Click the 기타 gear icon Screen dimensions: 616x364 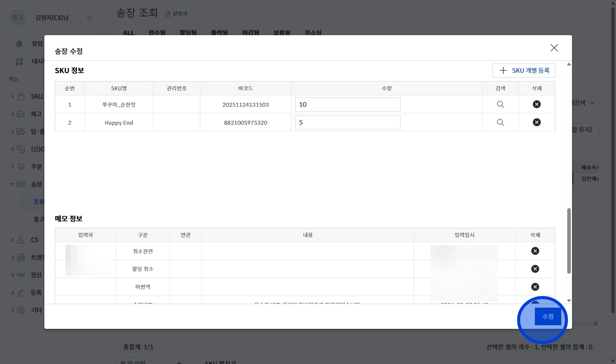pos(21,310)
